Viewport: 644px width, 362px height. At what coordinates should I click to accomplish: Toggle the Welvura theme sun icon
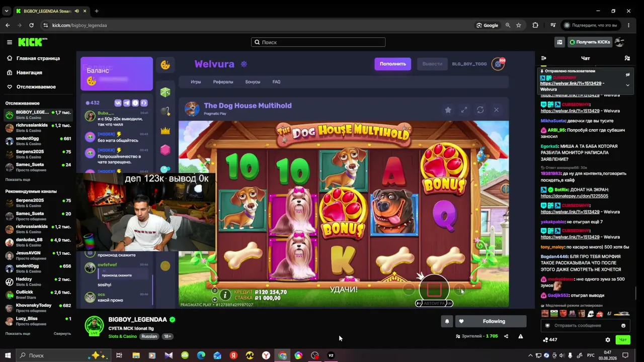tap(244, 64)
